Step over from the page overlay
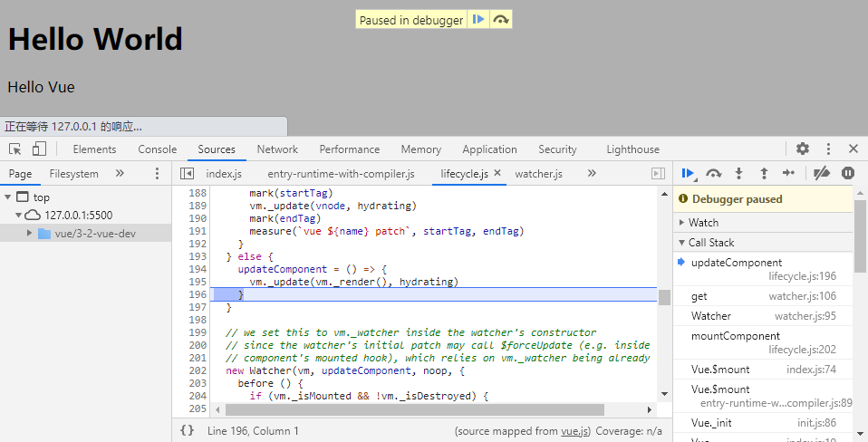Image resolution: width=868 pixels, height=442 pixels. 500,20
